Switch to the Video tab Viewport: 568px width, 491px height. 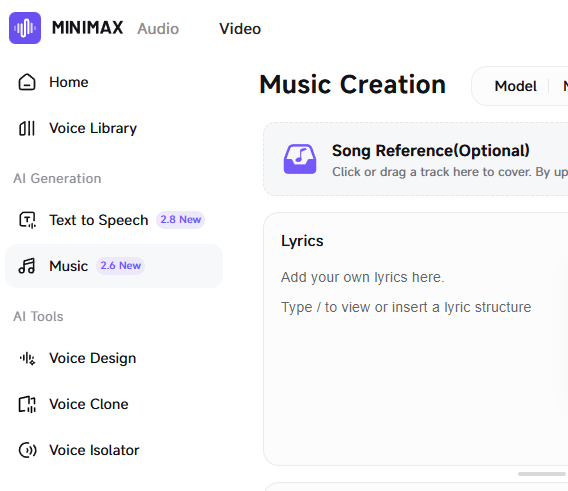pyautogui.click(x=240, y=29)
